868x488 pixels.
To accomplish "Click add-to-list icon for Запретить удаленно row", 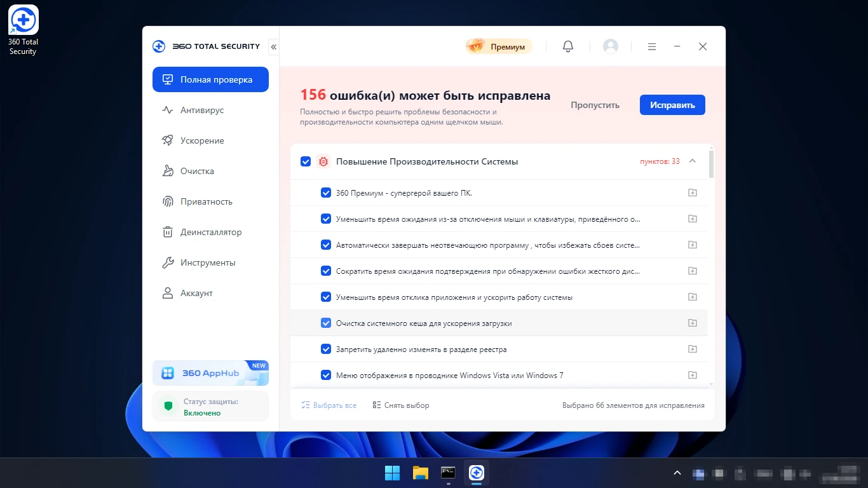I will 693,349.
